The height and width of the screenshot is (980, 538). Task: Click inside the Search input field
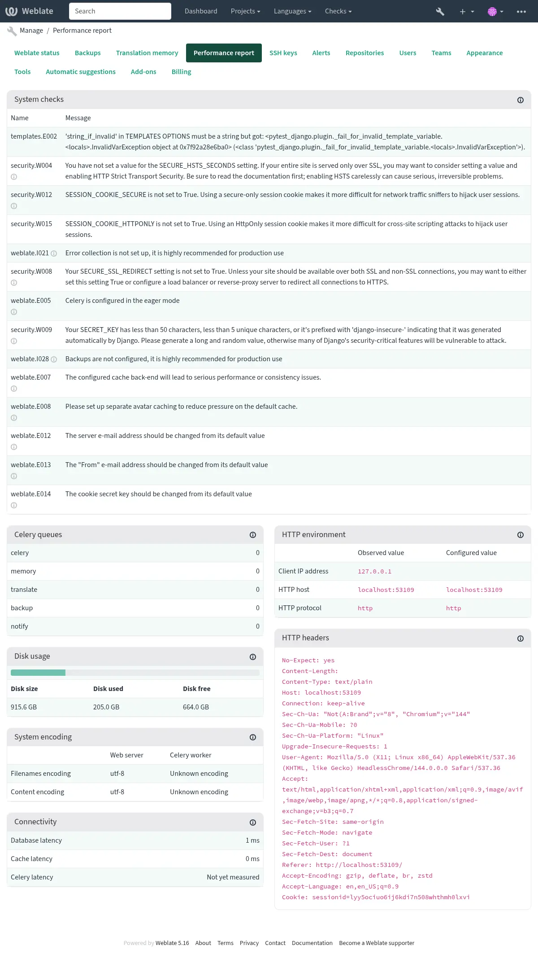tap(120, 11)
